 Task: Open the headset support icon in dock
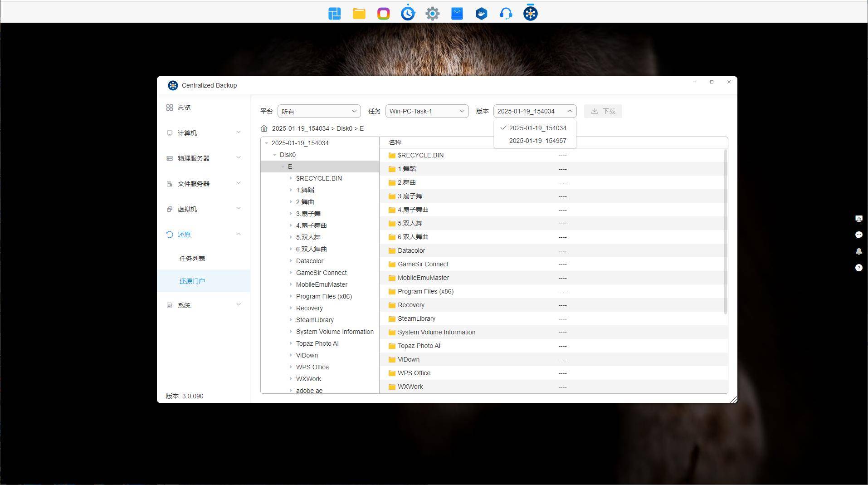coord(506,14)
